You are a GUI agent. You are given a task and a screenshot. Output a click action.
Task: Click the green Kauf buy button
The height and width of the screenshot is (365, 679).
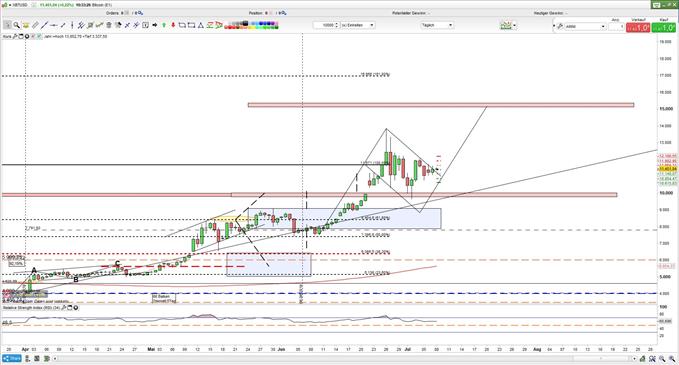click(x=664, y=27)
